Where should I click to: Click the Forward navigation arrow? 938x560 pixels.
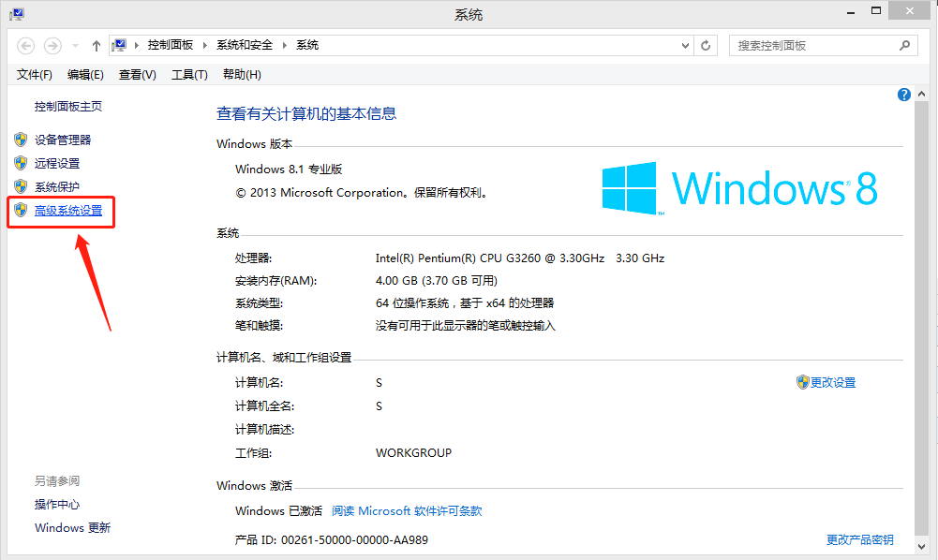pyautogui.click(x=52, y=46)
